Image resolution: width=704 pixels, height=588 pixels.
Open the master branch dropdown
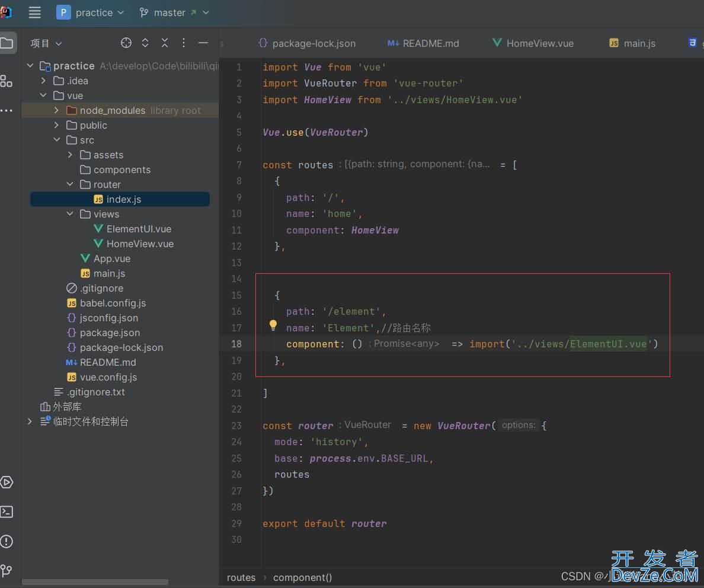pyautogui.click(x=174, y=12)
